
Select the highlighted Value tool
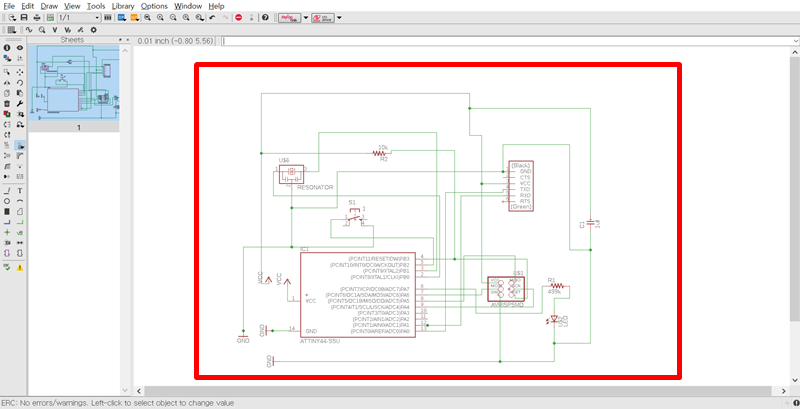[x=20, y=145]
